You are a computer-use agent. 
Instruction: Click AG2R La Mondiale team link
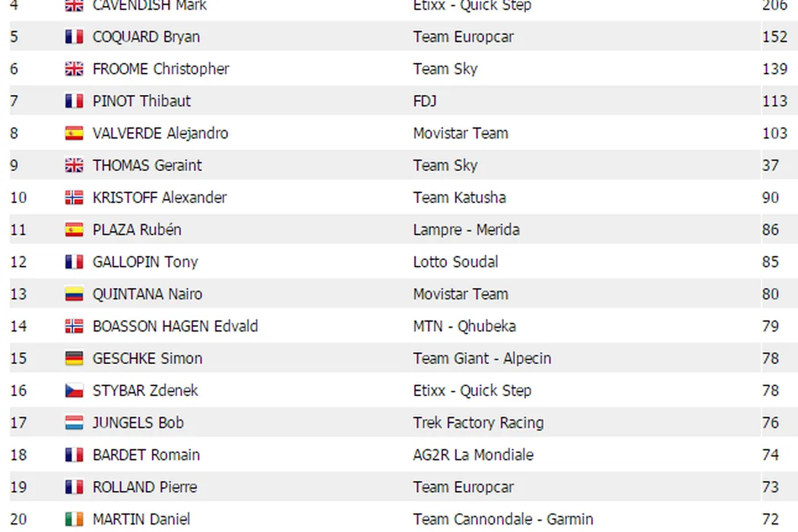click(x=473, y=455)
